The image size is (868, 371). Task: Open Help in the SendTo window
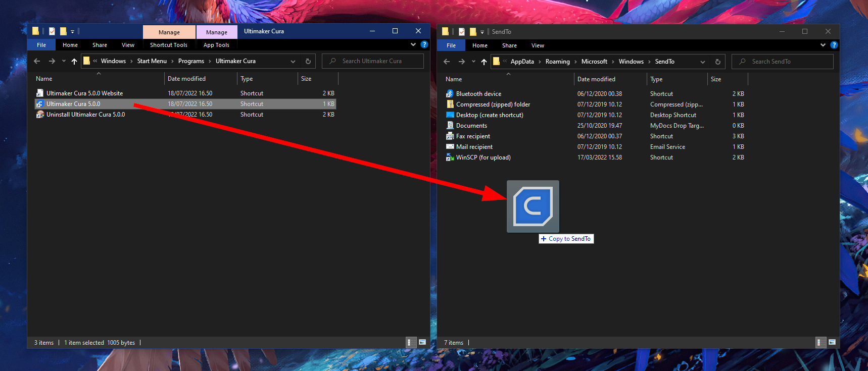click(x=834, y=45)
